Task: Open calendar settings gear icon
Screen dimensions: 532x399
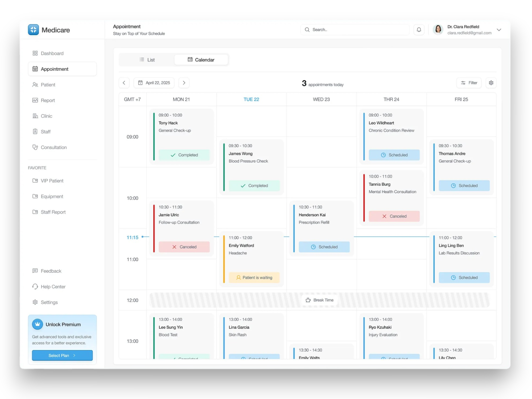Action: pyautogui.click(x=491, y=83)
